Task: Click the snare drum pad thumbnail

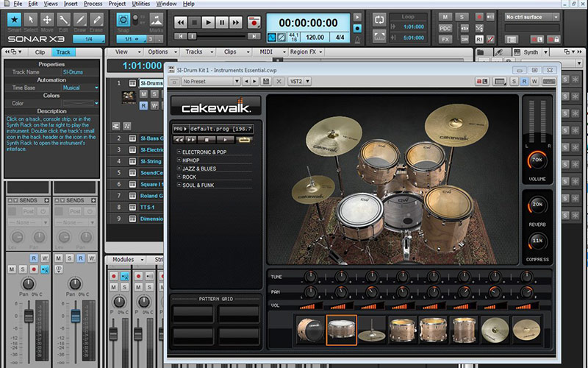Action: 341,330
